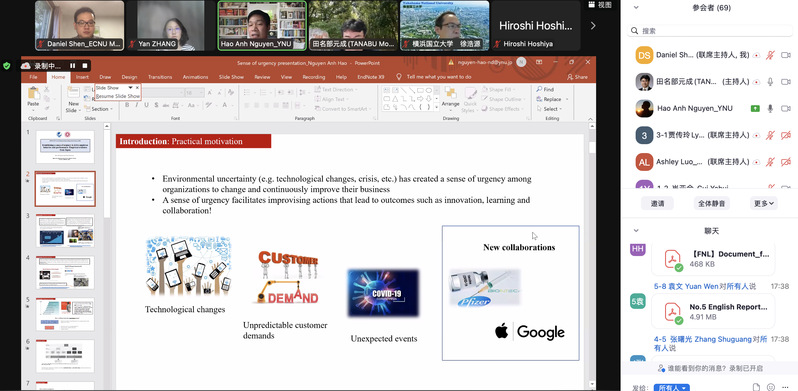
Task: Open the font size dropdown
Action: 202,93
